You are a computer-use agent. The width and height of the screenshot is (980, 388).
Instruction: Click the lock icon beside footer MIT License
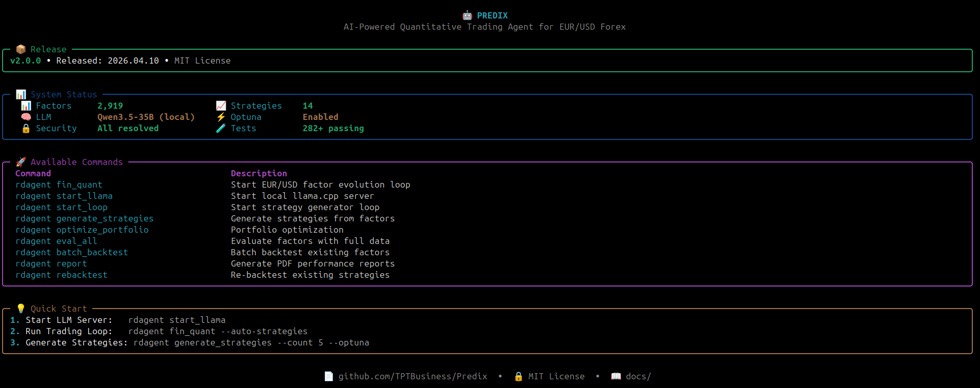[x=518, y=376]
